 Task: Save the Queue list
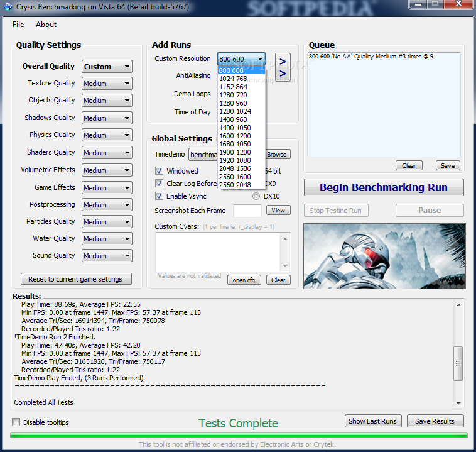(448, 166)
